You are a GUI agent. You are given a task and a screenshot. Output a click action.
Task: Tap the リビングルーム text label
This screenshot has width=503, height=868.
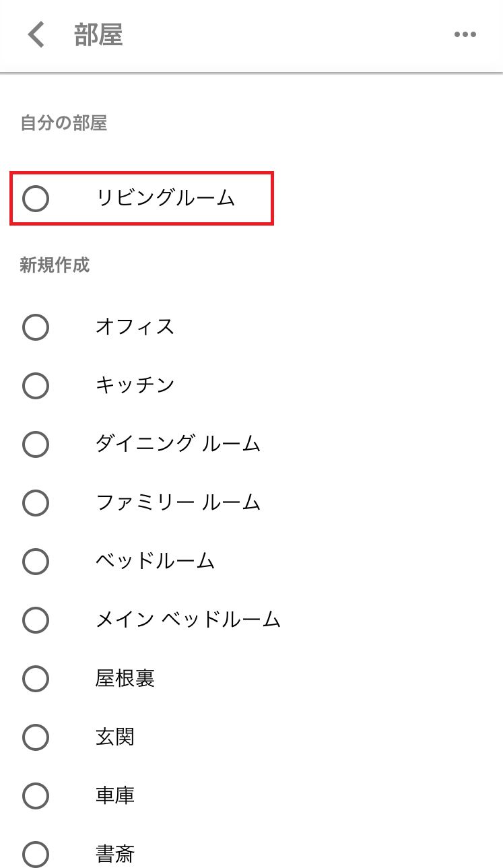click(165, 199)
